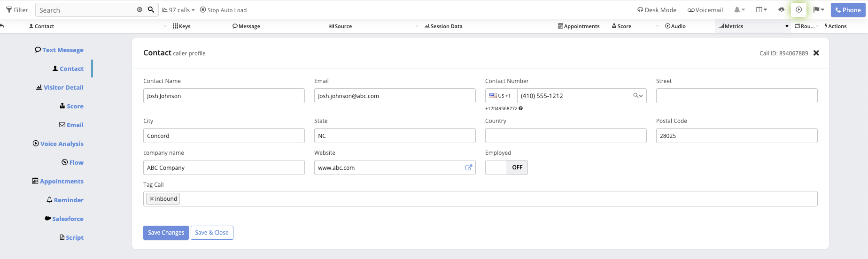The height and width of the screenshot is (259, 868).
Task: Open the notifications bell dropdown
Action: point(739,10)
